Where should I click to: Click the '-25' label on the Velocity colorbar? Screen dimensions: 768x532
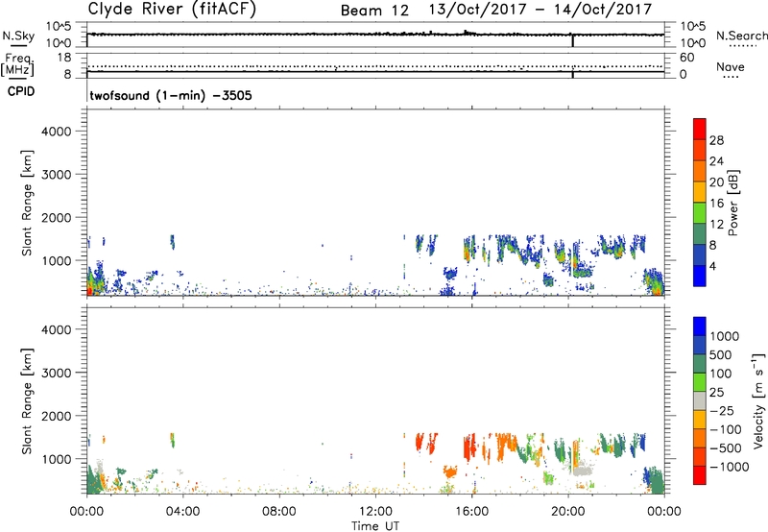tap(722, 410)
